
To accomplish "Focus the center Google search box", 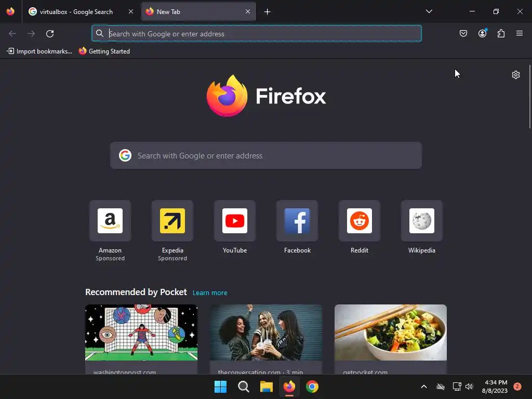I will pos(265,155).
